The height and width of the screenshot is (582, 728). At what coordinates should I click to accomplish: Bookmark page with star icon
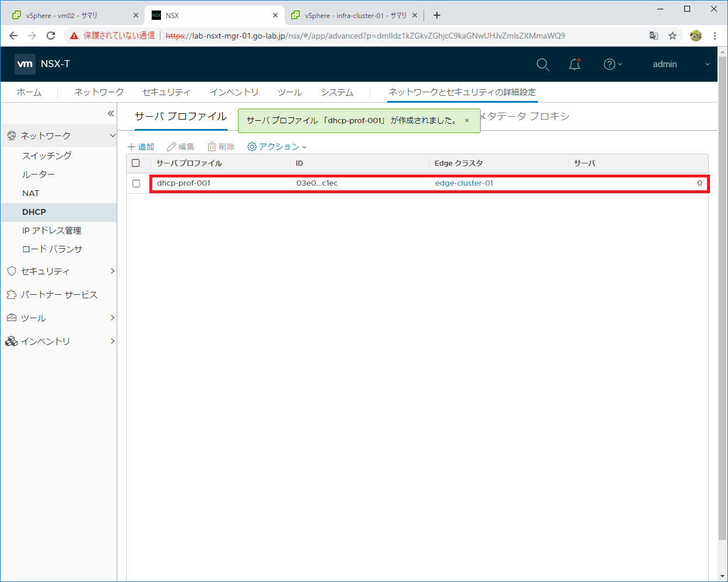coord(673,36)
